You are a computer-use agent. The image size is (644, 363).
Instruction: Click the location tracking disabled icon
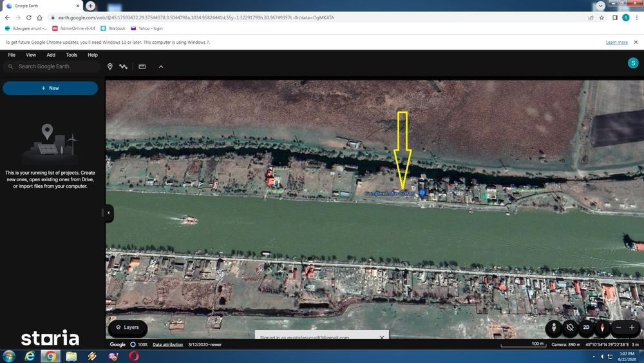click(570, 328)
